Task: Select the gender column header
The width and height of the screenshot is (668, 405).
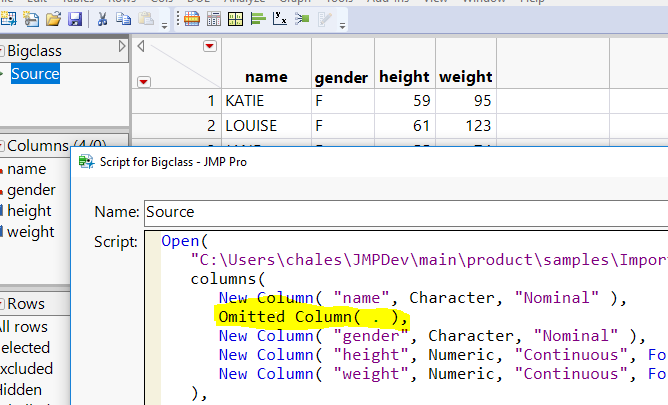Action: coord(341,78)
